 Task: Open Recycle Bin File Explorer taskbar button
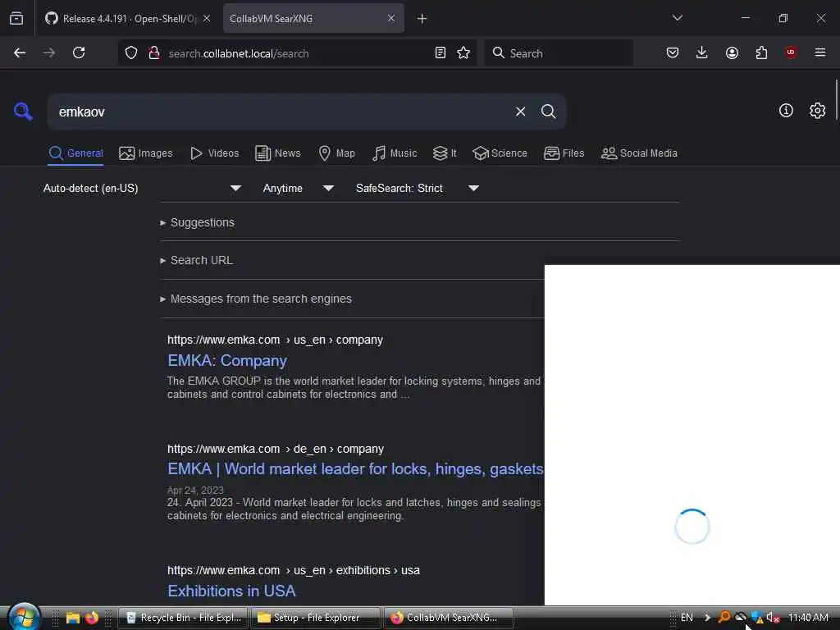click(183, 618)
